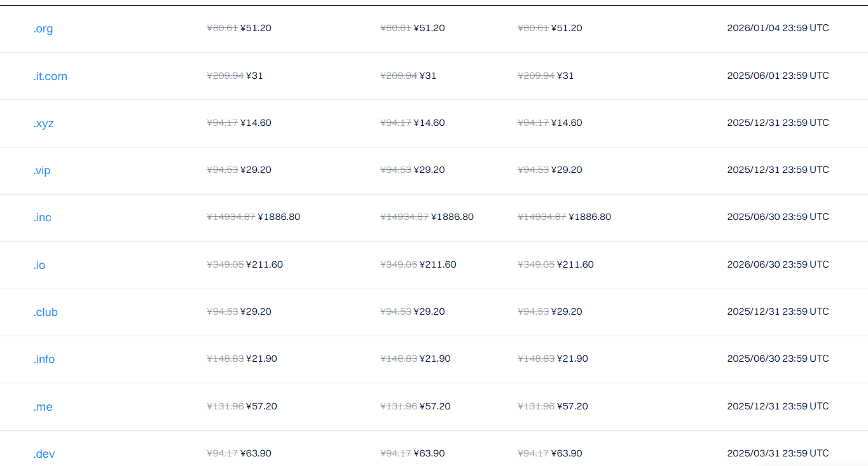Click the expiry date in the .me row
Screen dimensions: 868x466
[778, 406]
